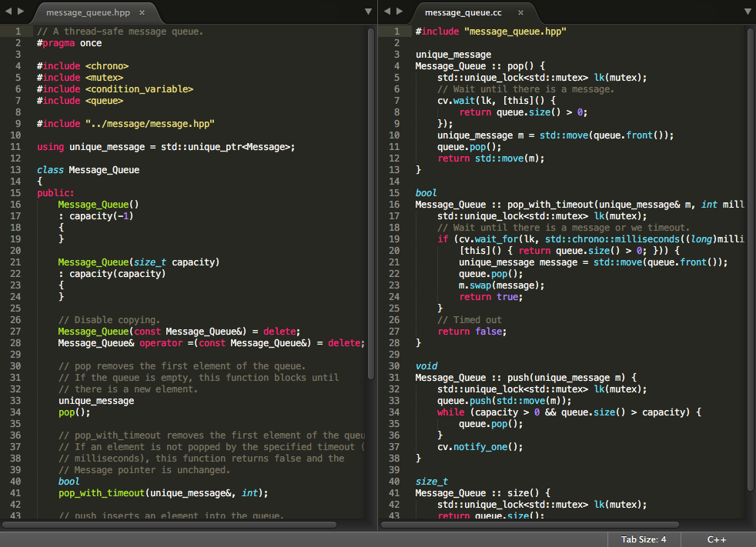Close the message_queue.cc tab
The image size is (756, 547).
[520, 12]
